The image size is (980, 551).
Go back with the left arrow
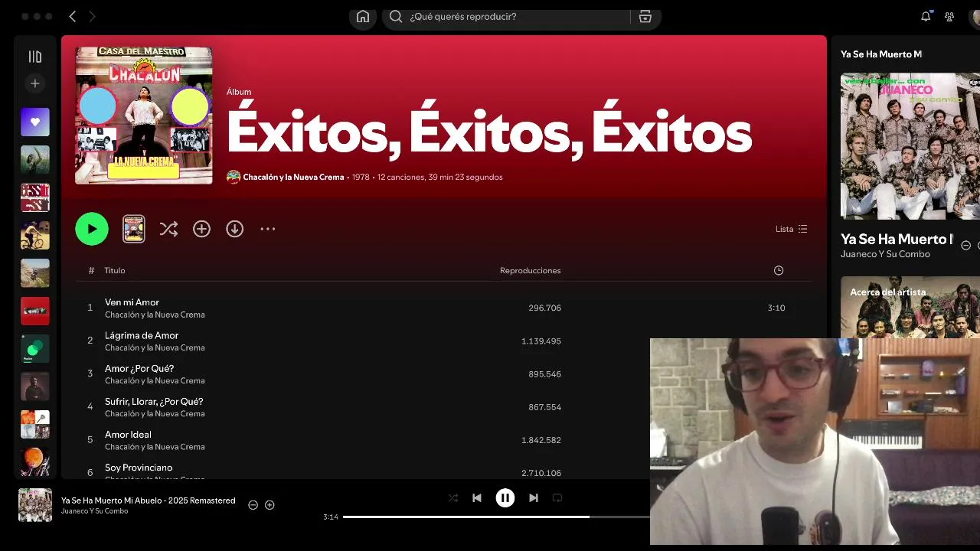click(73, 16)
